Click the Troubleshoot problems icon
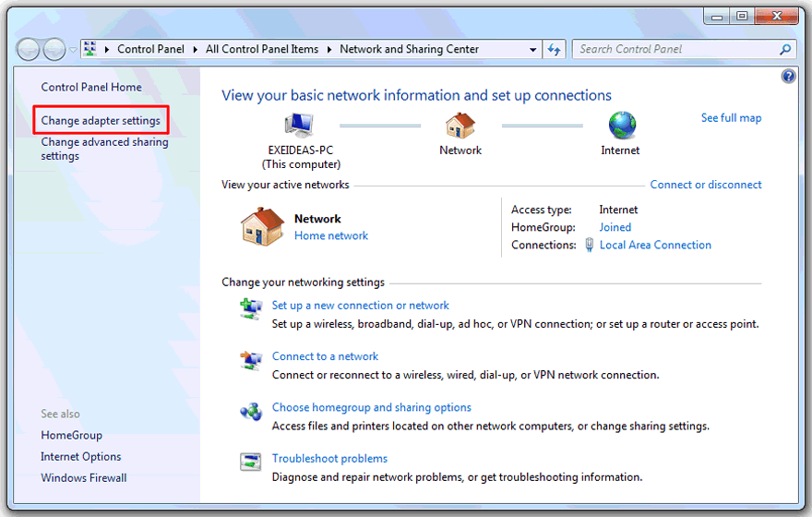Image resolution: width=812 pixels, height=517 pixels. (251, 461)
